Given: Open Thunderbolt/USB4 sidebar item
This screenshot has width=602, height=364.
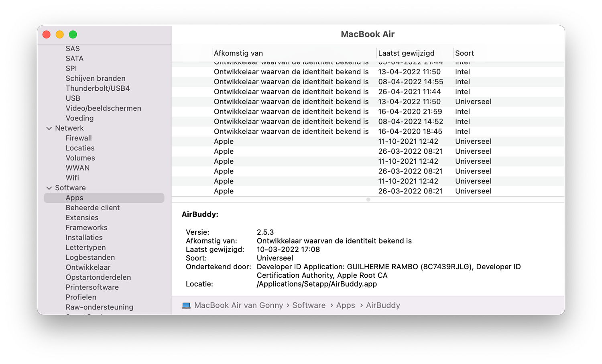Looking at the screenshot, I should 98,88.
